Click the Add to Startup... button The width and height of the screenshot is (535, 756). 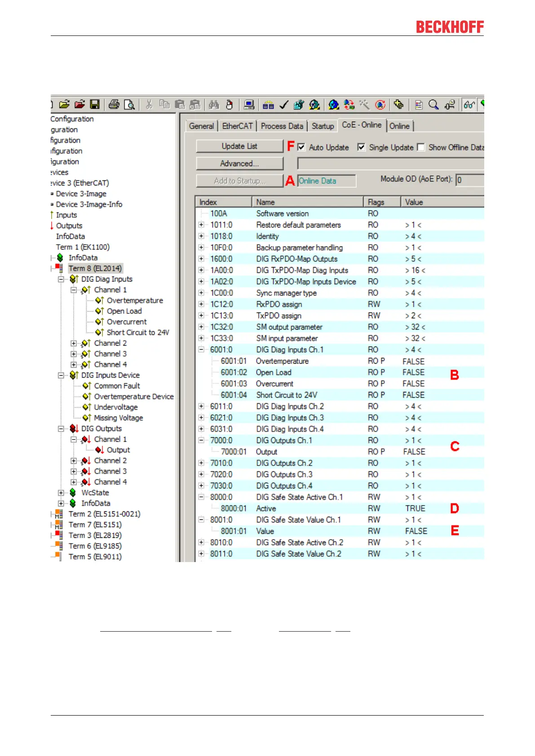point(239,181)
